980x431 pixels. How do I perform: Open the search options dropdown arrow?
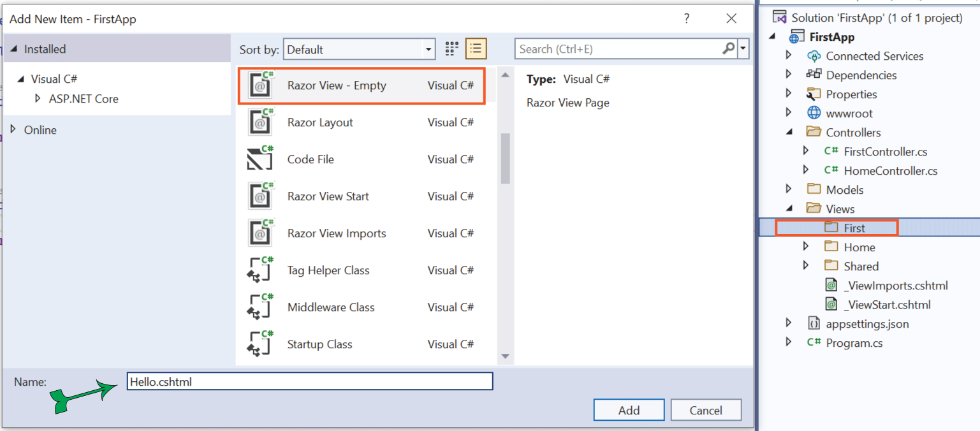click(743, 48)
